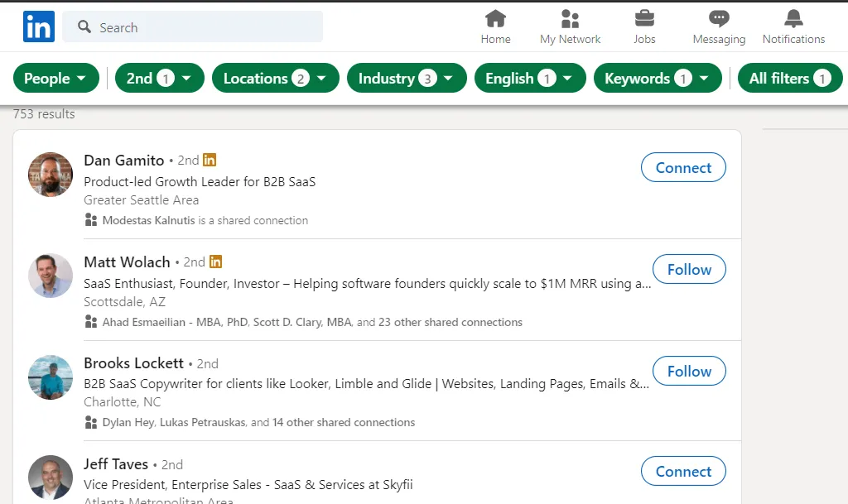Open the Industry filter dropdown
Screen dimensions: 848x504
click(x=406, y=79)
